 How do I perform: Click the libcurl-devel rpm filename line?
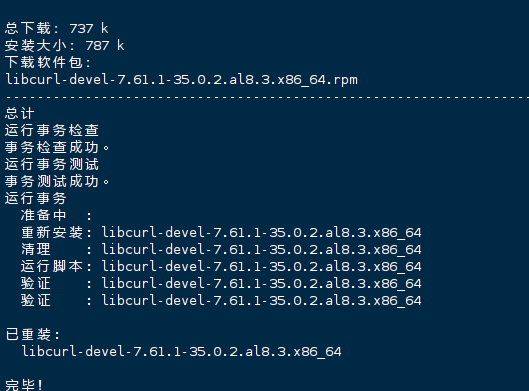point(182,80)
